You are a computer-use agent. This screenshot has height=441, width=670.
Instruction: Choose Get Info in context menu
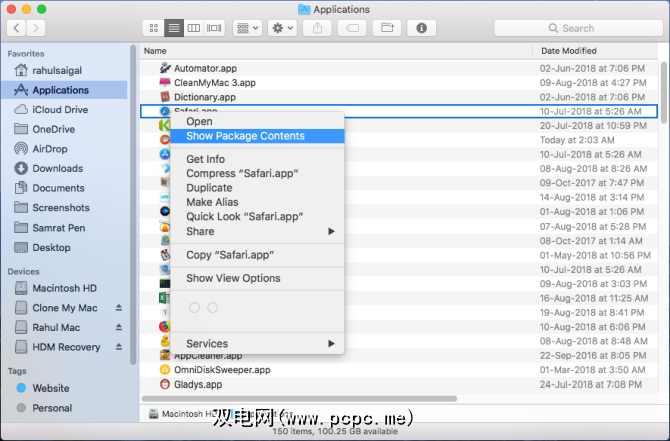click(257, 159)
